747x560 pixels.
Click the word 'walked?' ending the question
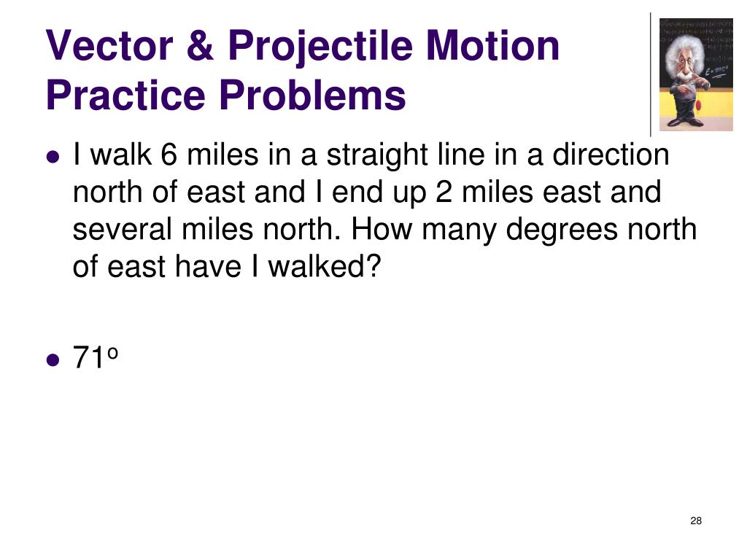click(x=325, y=265)
